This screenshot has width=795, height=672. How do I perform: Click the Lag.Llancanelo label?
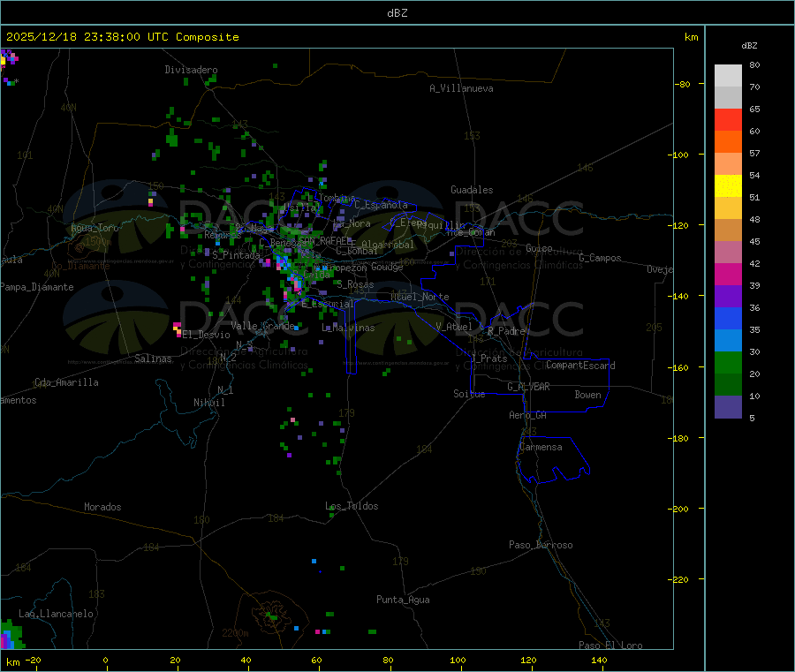tap(57, 615)
